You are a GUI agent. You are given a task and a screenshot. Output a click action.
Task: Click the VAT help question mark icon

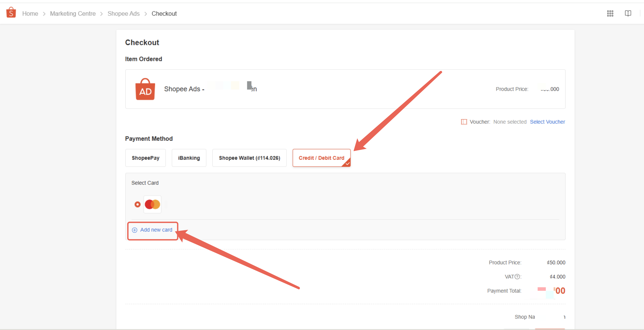tap(517, 277)
